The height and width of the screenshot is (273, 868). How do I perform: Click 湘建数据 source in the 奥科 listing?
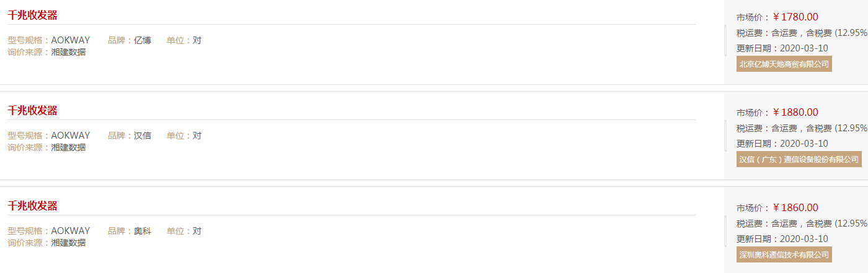pyautogui.click(x=68, y=243)
